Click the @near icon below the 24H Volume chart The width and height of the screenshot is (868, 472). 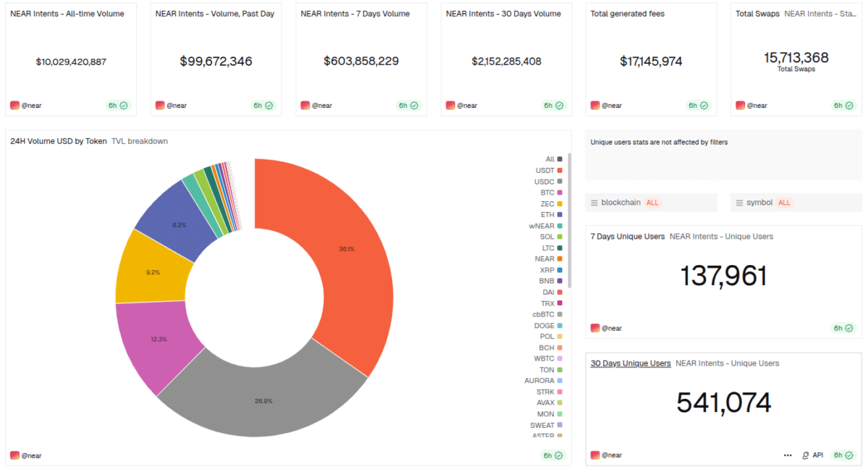[x=14, y=455]
